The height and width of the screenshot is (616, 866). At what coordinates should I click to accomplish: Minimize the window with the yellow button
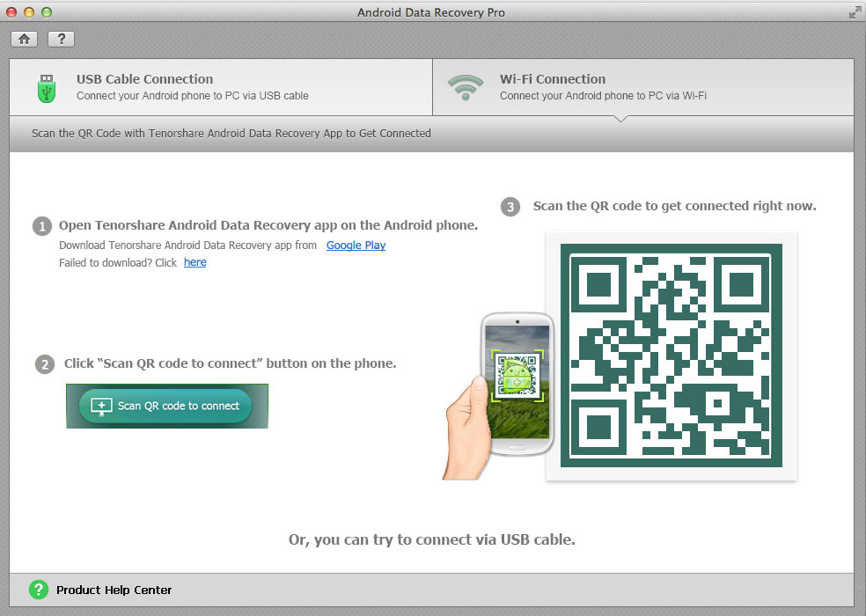(x=29, y=12)
